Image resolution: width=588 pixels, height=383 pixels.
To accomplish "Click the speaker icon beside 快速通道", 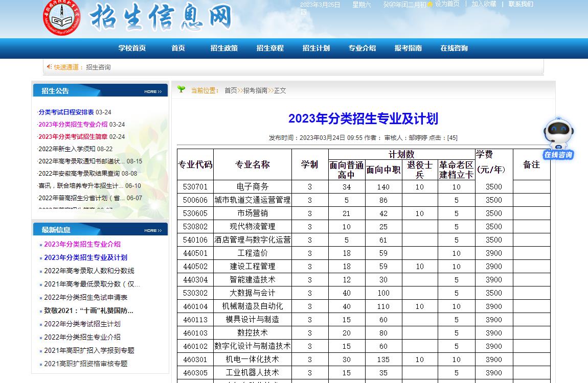I will [x=49, y=66].
